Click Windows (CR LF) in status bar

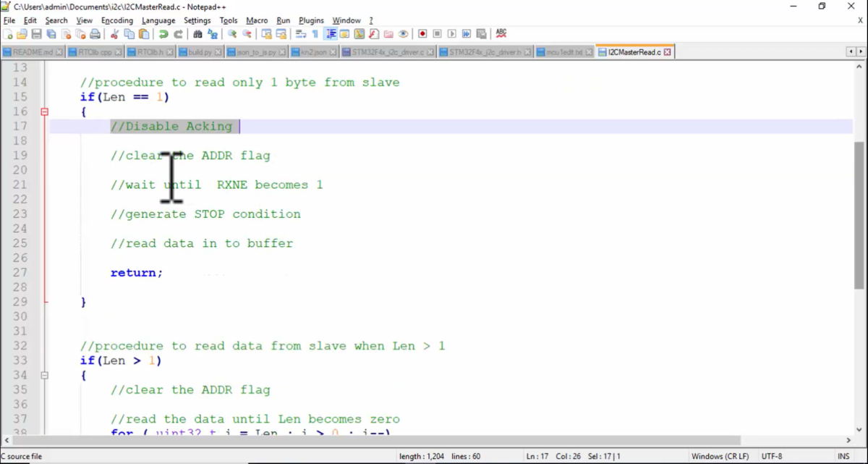[718, 456]
